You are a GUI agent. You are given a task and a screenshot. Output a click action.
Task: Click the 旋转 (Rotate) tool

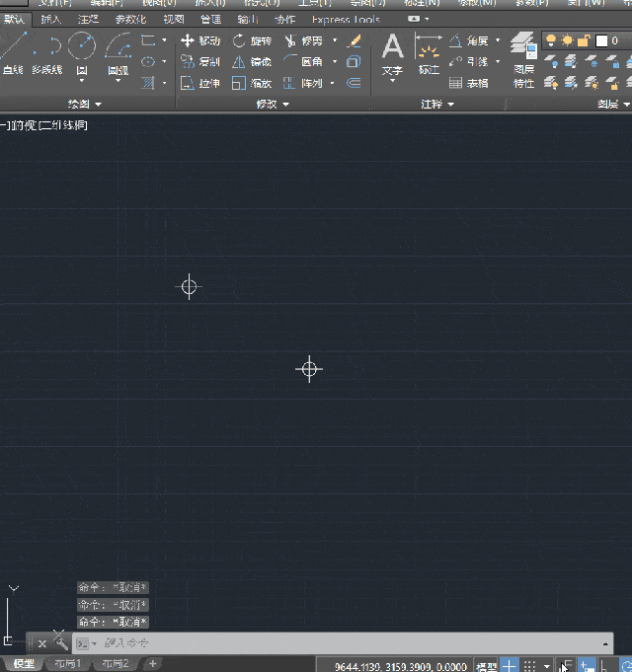click(x=252, y=40)
